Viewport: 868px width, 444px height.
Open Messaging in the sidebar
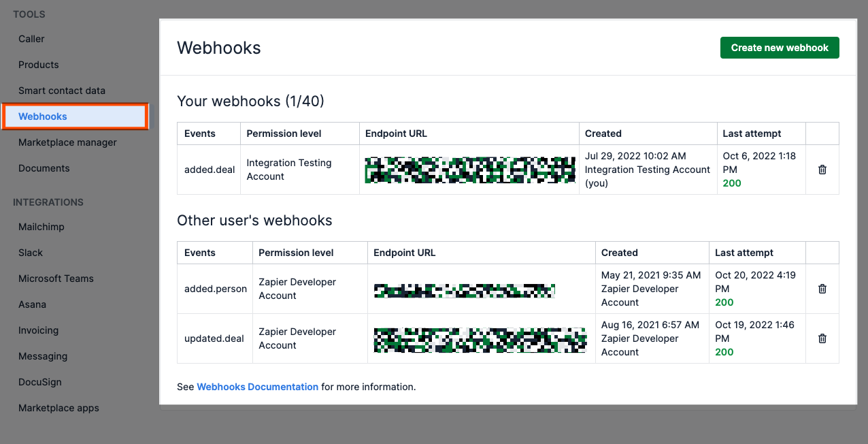(x=43, y=356)
